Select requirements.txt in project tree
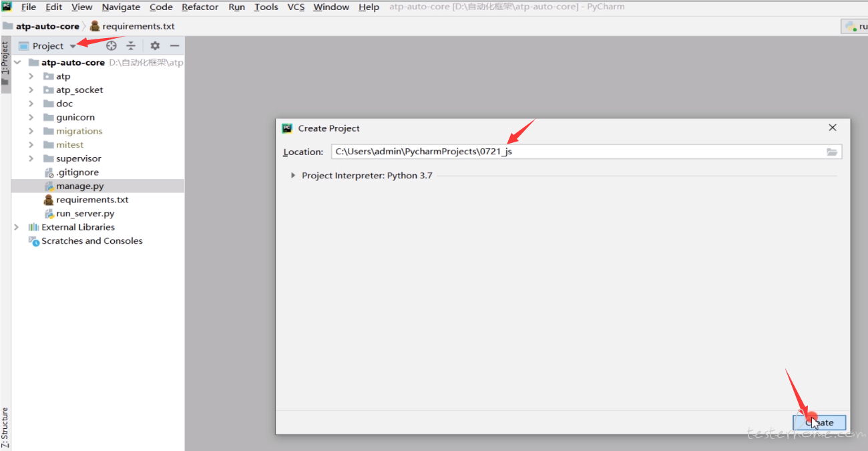The height and width of the screenshot is (451, 868). (92, 200)
